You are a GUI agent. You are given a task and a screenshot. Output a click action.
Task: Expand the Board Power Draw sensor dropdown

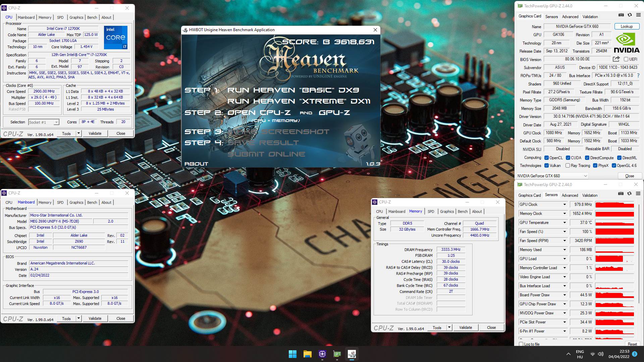[x=564, y=295]
